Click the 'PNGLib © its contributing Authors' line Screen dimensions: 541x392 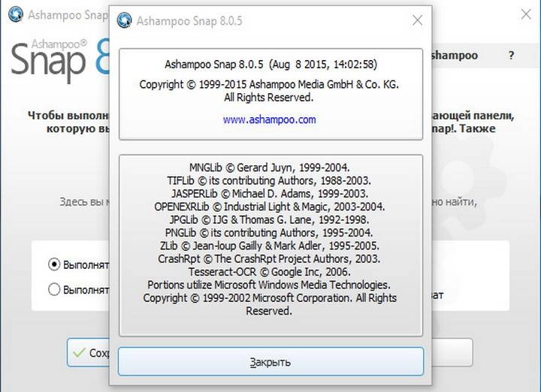pos(269,233)
